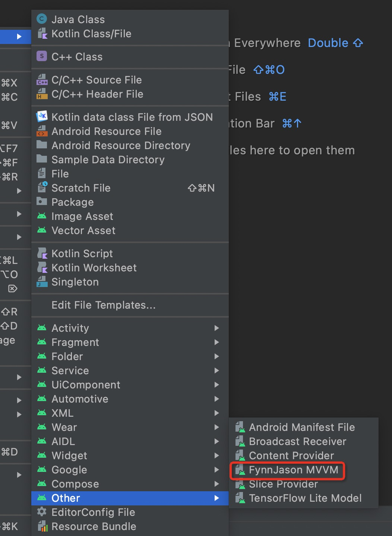Click the Vector Asset android icon
Screen dimensions: 392x536
tap(42, 230)
